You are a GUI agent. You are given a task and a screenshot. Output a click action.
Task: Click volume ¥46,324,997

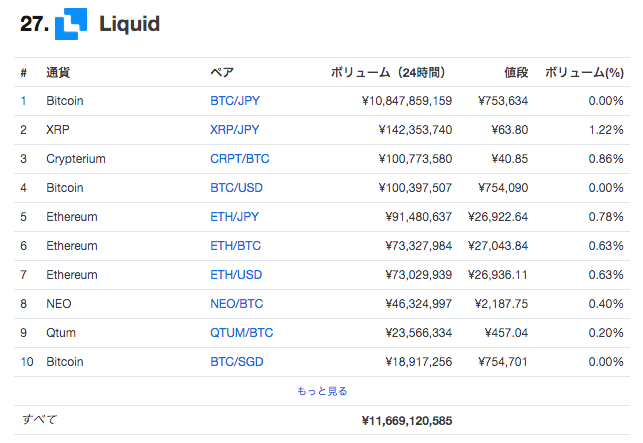click(x=419, y=304)
